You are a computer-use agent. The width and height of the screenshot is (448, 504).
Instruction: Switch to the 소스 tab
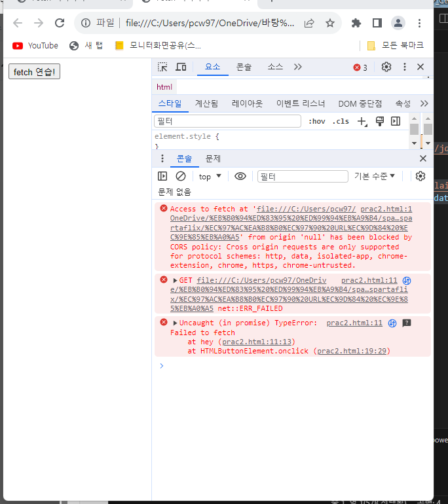coord(275,67)
